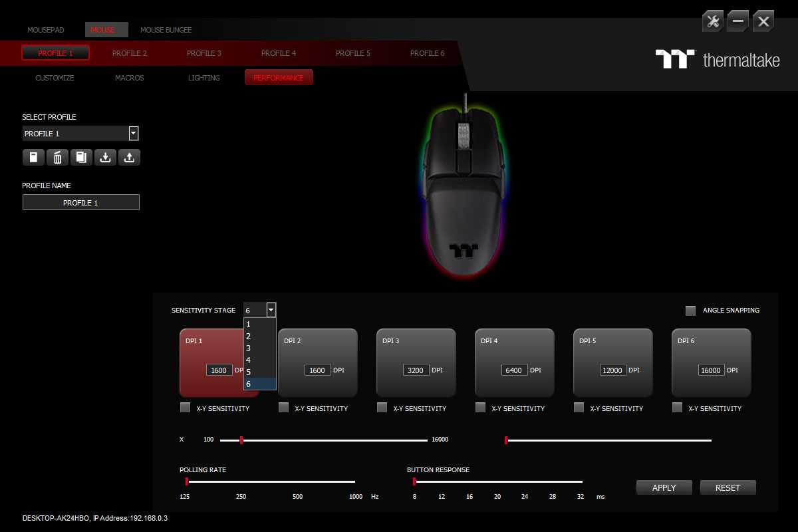The height and width of the screenshot is (532, 798).
Task: Click the export profile upload icon
Action: tap(129, 158)
